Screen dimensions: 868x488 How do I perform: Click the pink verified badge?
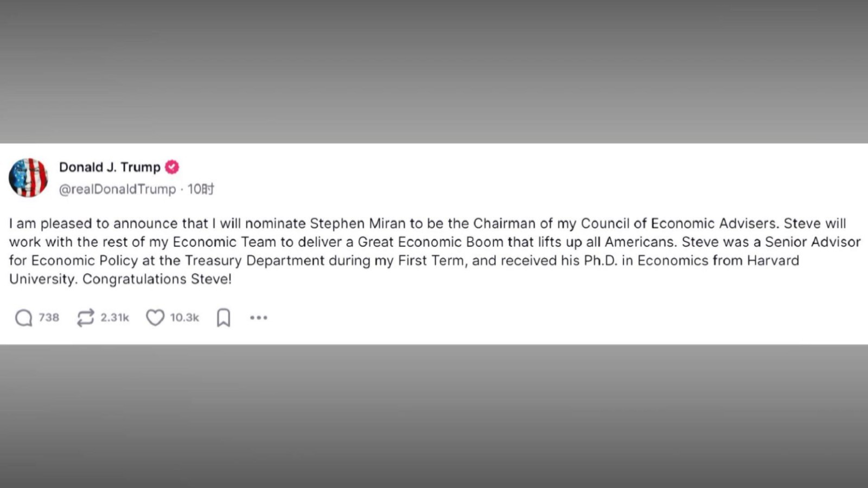point(172,167)
